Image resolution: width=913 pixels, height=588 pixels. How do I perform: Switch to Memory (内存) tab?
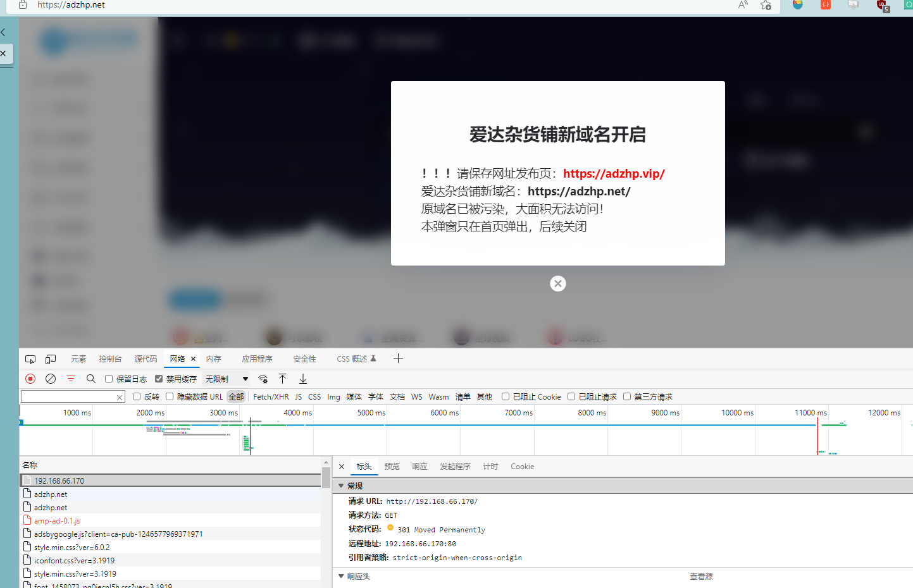tap(214, 358)
